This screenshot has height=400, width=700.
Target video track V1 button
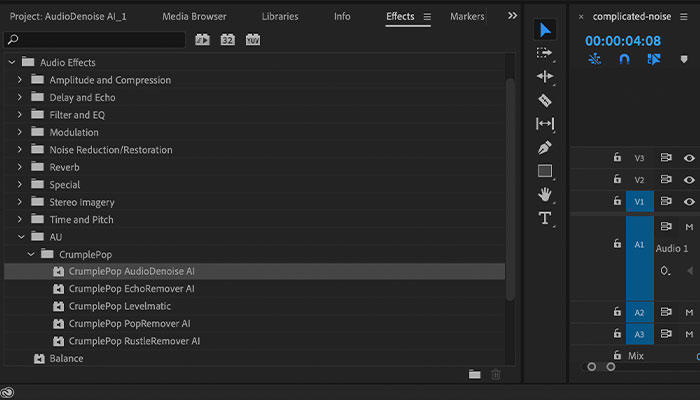point(640,201)
